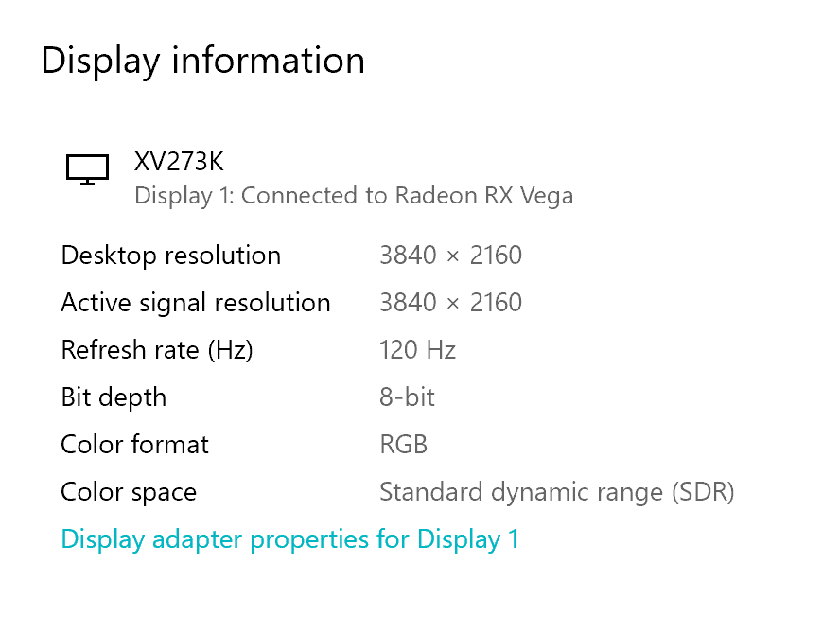Viewport: 840px width, 617px height.
Task: Click the Color space label
Action: [129, 492]
